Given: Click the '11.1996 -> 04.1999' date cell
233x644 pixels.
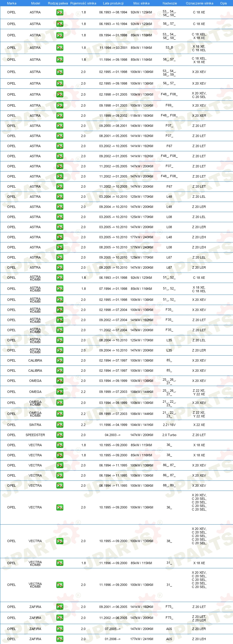Looking at the screenshot, I should [x=113, y=425].
